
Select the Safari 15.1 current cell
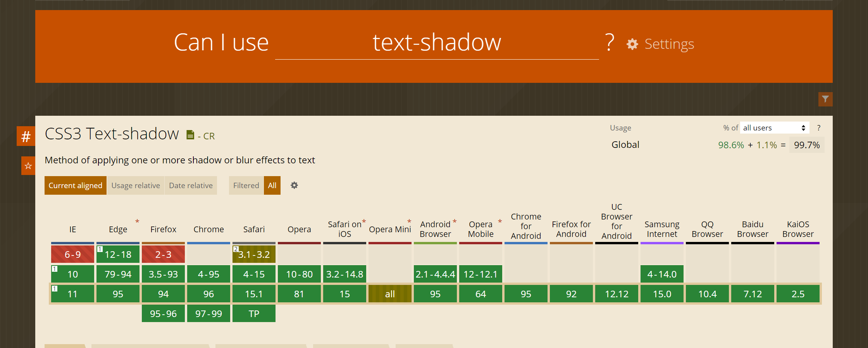pyautogui.click(x=254, y=294)
